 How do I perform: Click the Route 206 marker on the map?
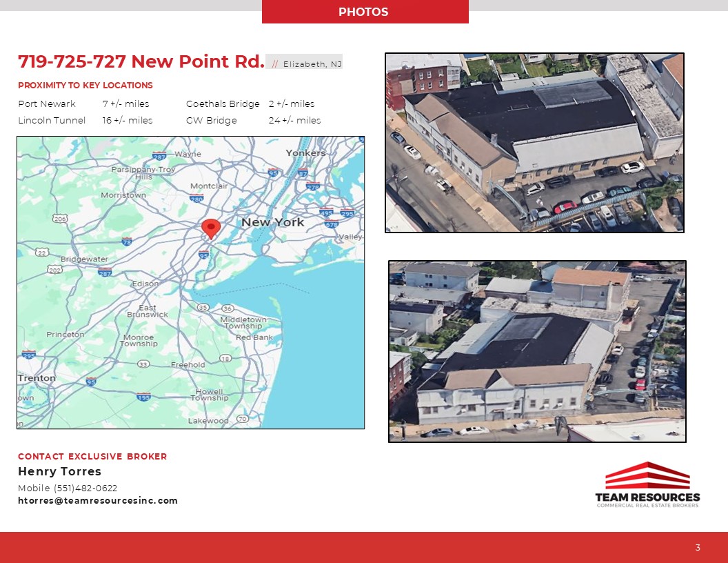pos(60,218)
